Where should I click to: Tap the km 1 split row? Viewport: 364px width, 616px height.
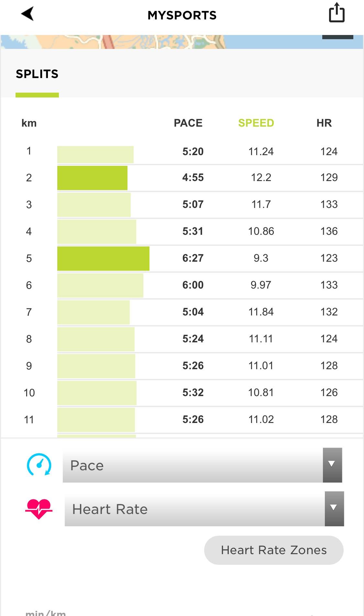point(194,152)
